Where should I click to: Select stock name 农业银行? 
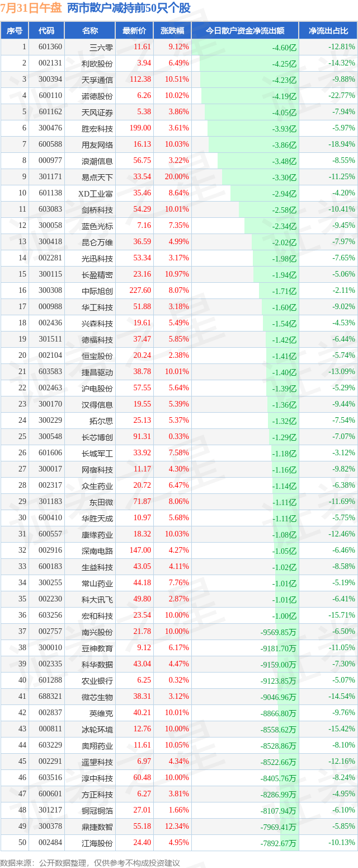[97, 680]
